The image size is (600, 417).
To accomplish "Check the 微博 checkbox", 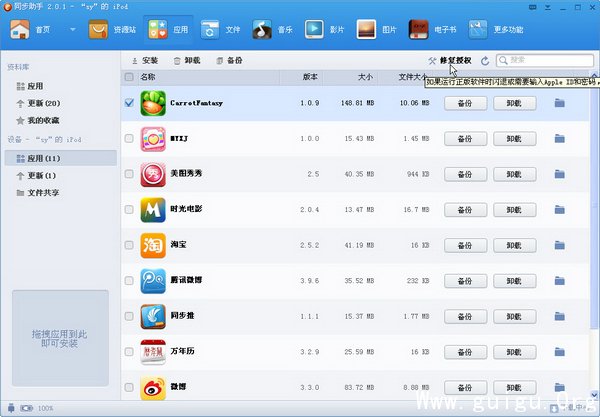I will pos(129,387).
